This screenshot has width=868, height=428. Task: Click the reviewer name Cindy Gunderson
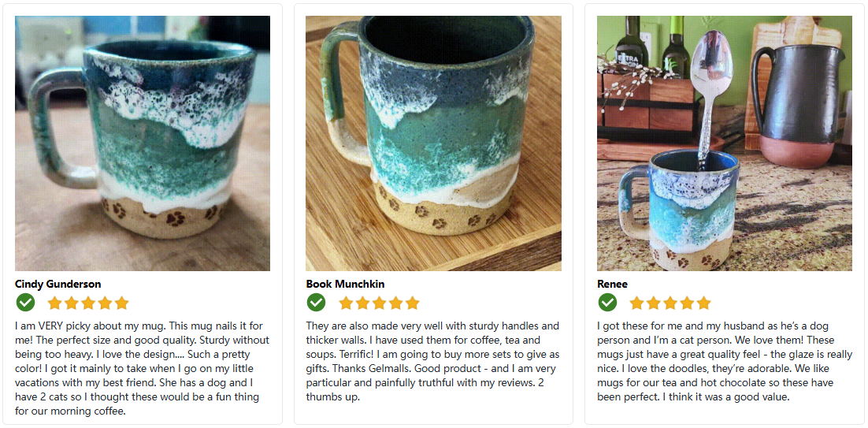click(x=58, y=284)
